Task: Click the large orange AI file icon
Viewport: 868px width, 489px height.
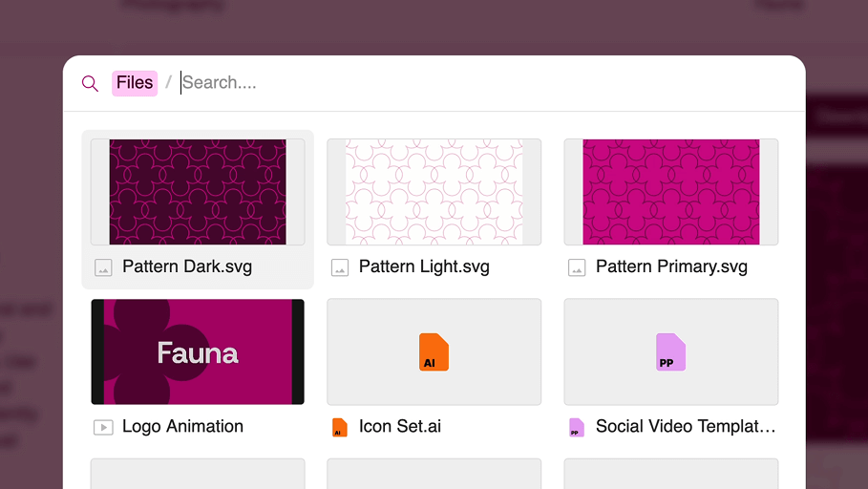Action: tap(434, 352)
